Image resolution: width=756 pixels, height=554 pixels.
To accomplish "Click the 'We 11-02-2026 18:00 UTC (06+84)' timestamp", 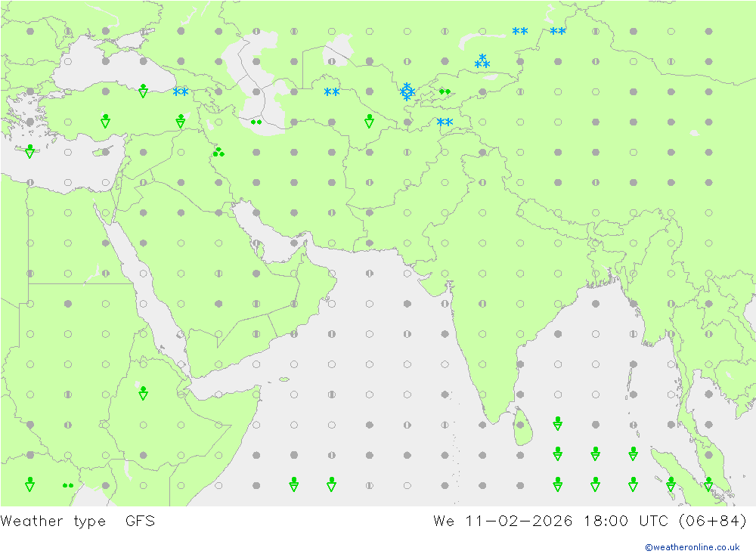I will [590, 522].
